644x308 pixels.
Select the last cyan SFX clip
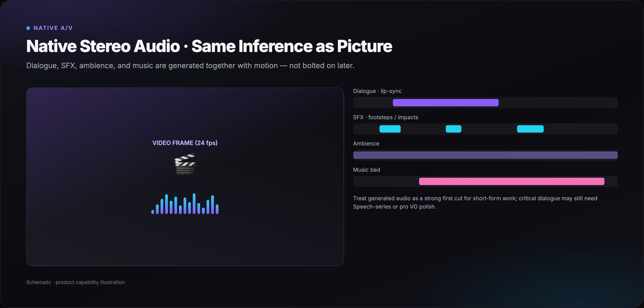point(530,129)
